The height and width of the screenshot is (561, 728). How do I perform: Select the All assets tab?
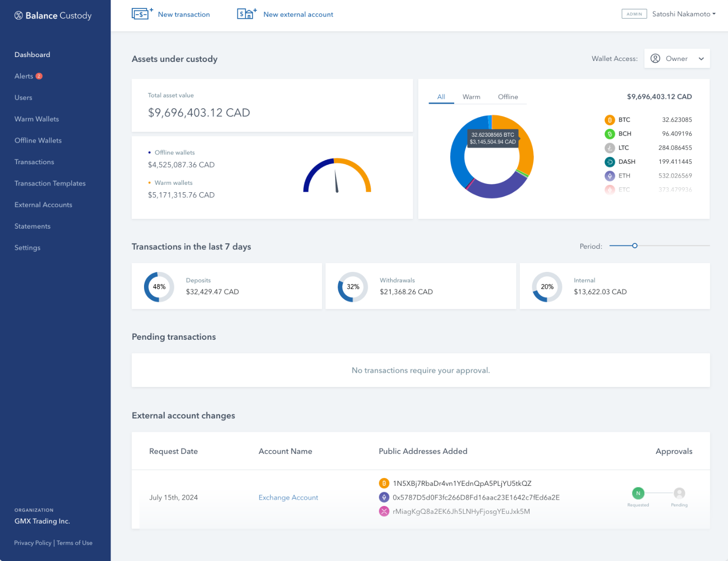441,97
